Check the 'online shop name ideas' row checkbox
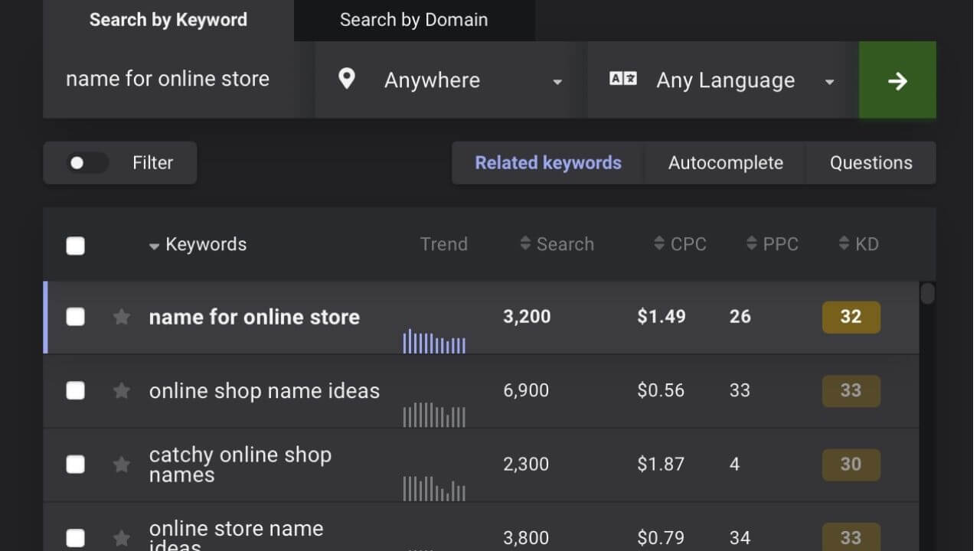The image size is (980, 551). [x=75, y=391]
